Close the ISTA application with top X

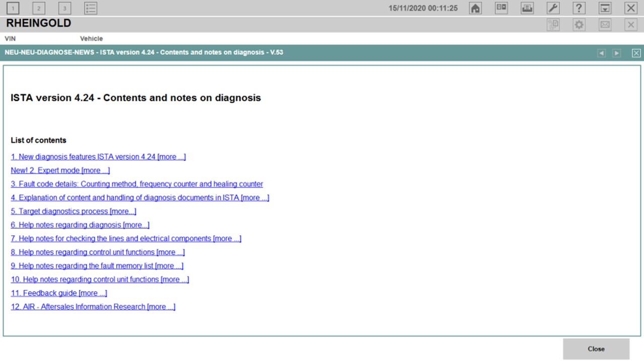[x=630, y=8]
